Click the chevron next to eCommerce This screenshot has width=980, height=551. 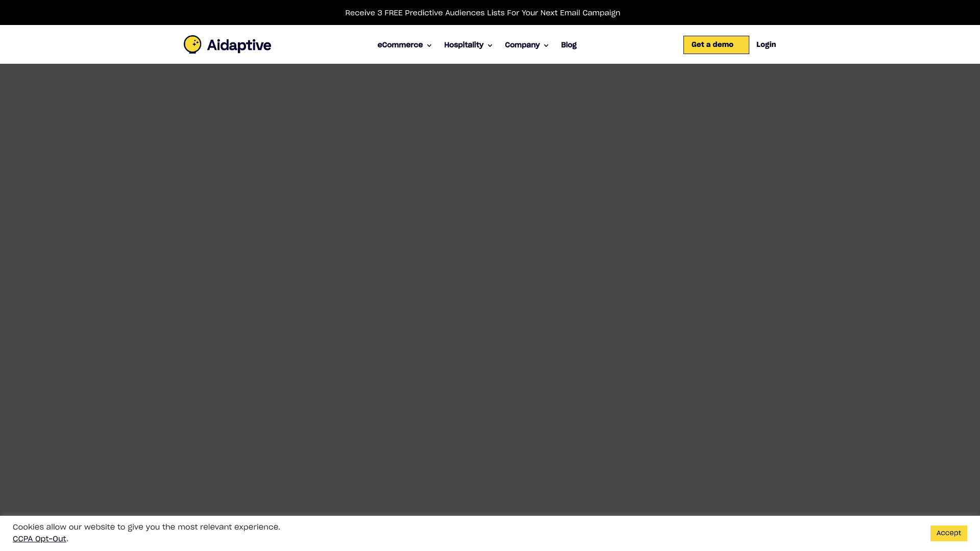pyautogui.click(x=429, y=45)
